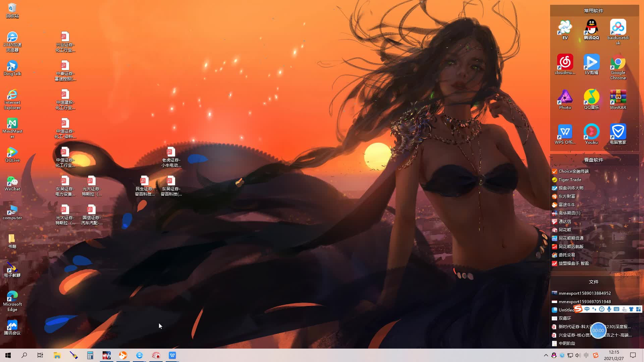The height and width of the screenshot is (362, 644).
Task: Launch 腾讯QQ from the 常用软件 panel
Action: point(591,30)
